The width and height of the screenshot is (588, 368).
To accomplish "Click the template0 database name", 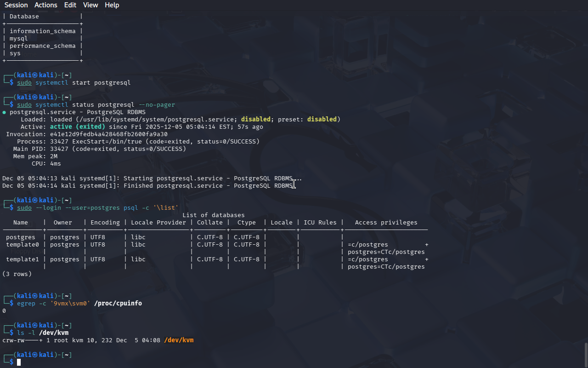I will tap(23, 245).
